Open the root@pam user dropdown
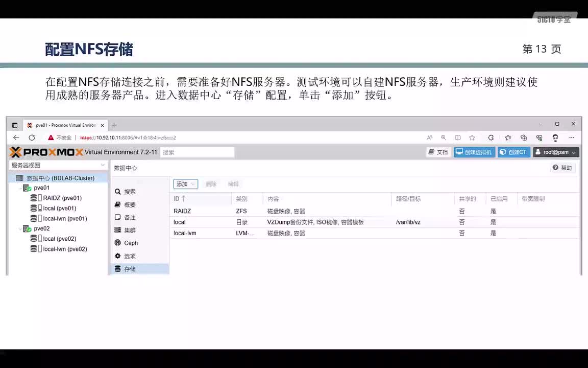588x368 pixels. (556, 152)
